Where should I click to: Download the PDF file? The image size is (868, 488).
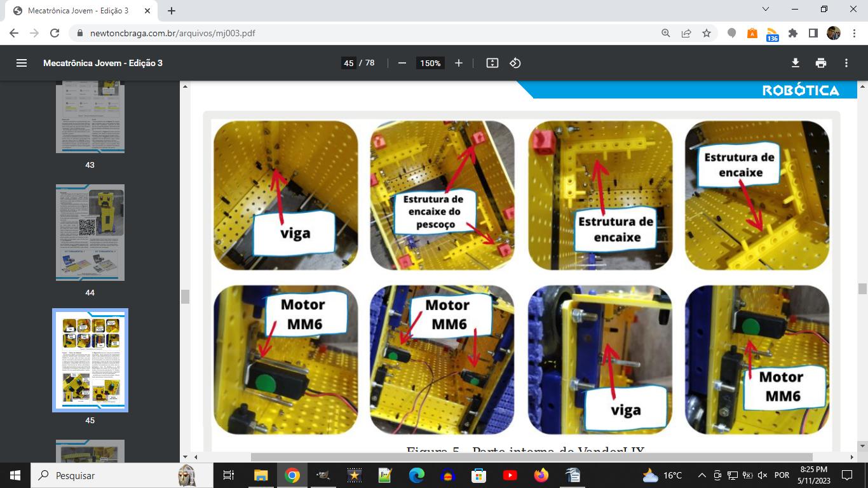pyautogui.click(x=795, y=63)
